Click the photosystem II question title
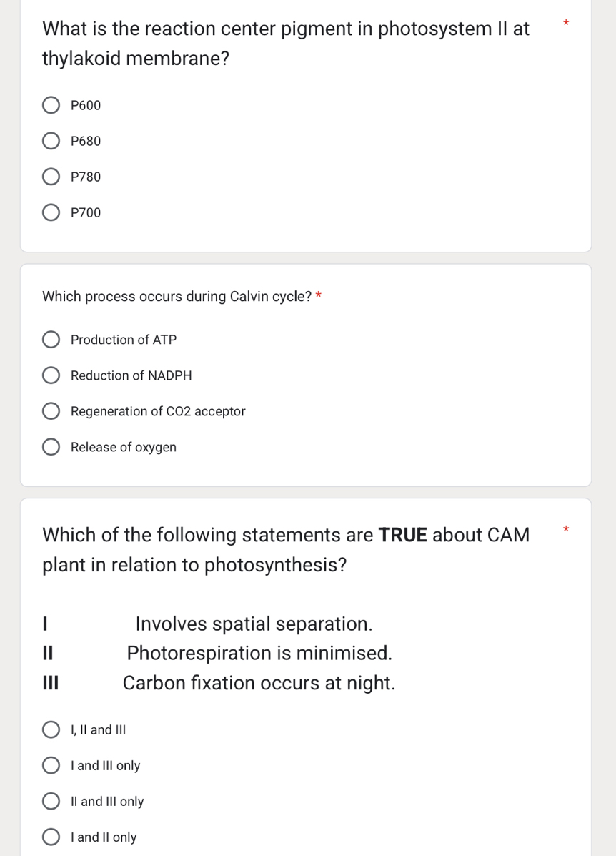 click(x=286, y=43)
